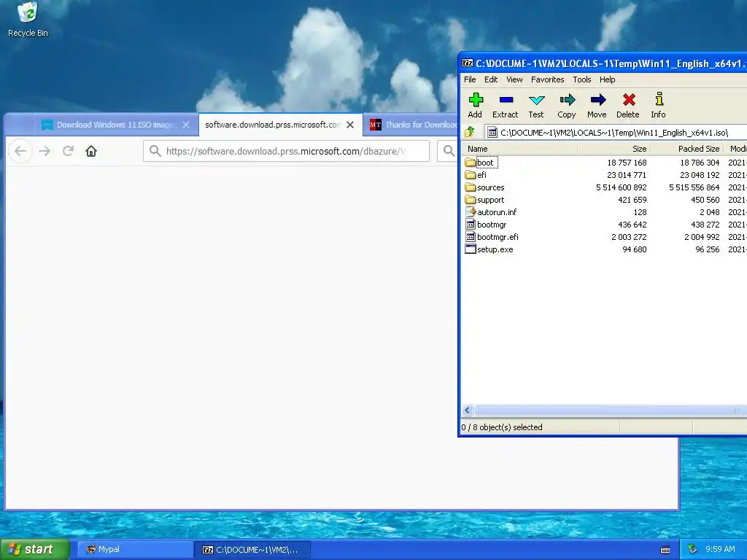Select the setup.exe file icon
Viewport: 747px width, 560px height.
(471, 249)
